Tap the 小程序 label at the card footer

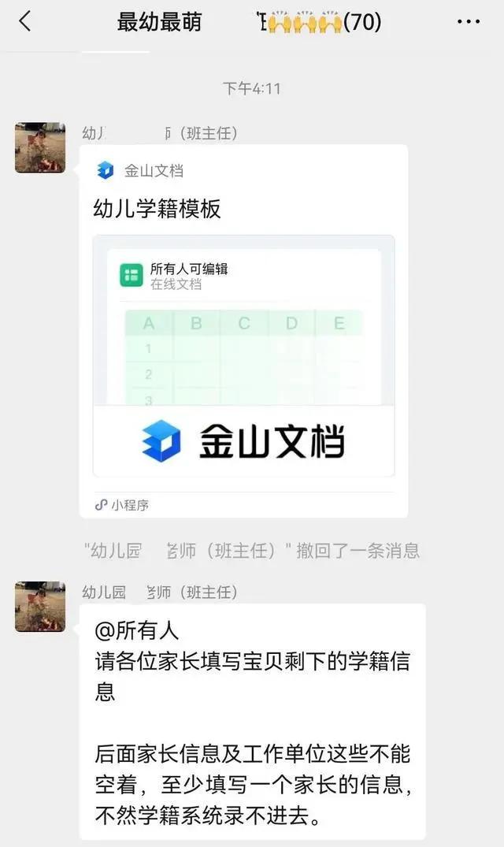(x=130, y=505)
